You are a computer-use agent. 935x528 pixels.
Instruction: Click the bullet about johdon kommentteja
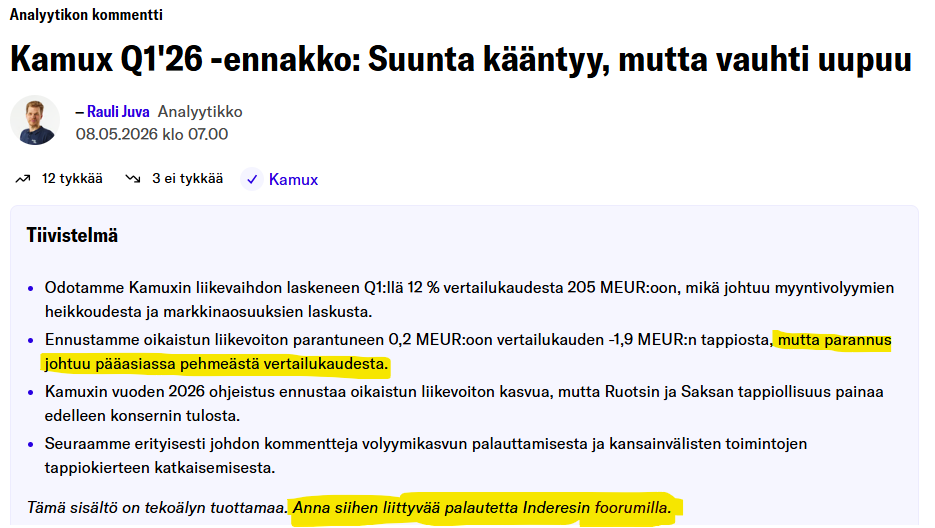(x=426, y=455)
